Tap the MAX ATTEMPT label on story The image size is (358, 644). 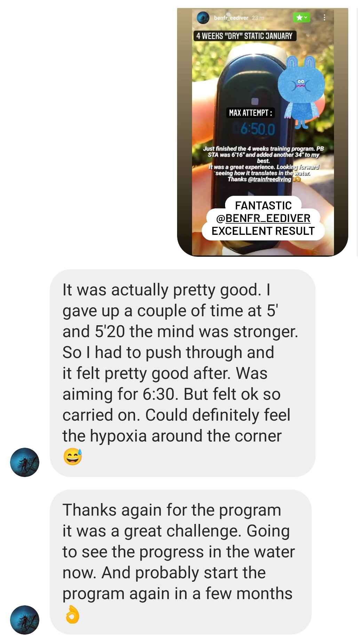[250, 113]
